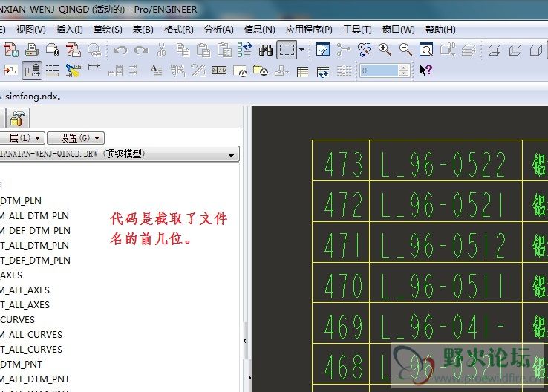The height and width of the screenshot is (392, 548).
Task: Open the 层(L) dropdown button
Action: 23,138
